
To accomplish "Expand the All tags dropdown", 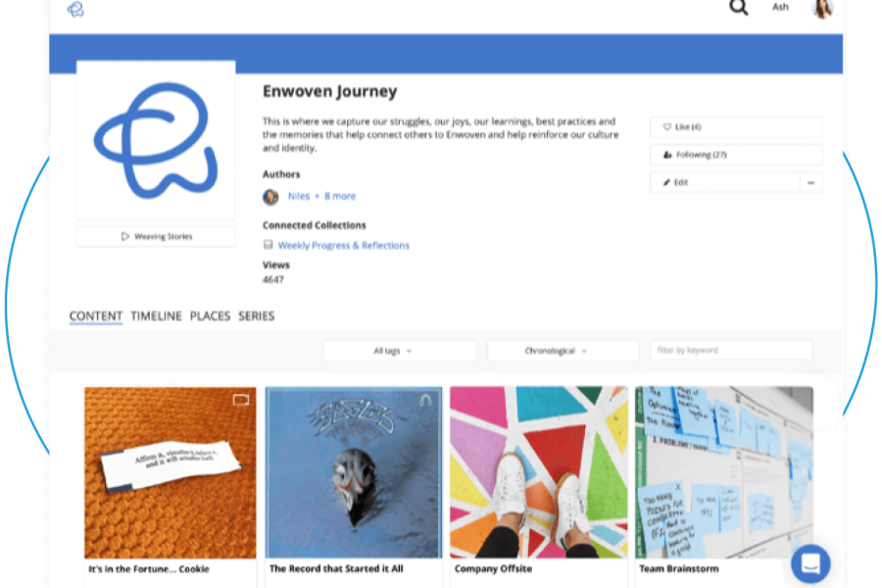I will 400,351.
